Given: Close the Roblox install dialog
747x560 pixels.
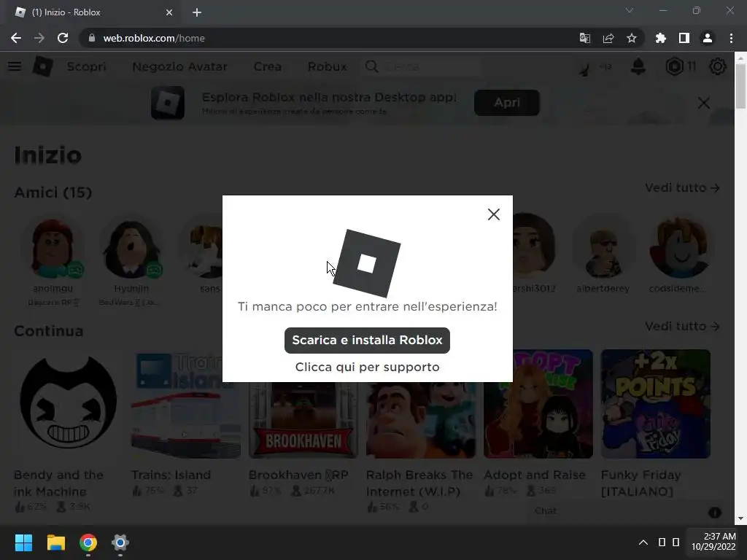Looking at the screenshot, I should (x=494, y=214).
